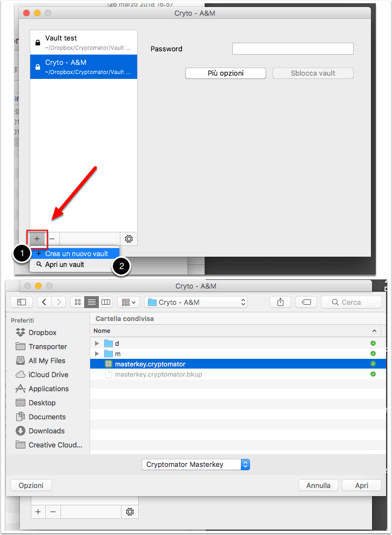Viewport: 392px width, 535px height.
Task: Select the 'Vault test' vault entry
Action: (x=84, y=43)
